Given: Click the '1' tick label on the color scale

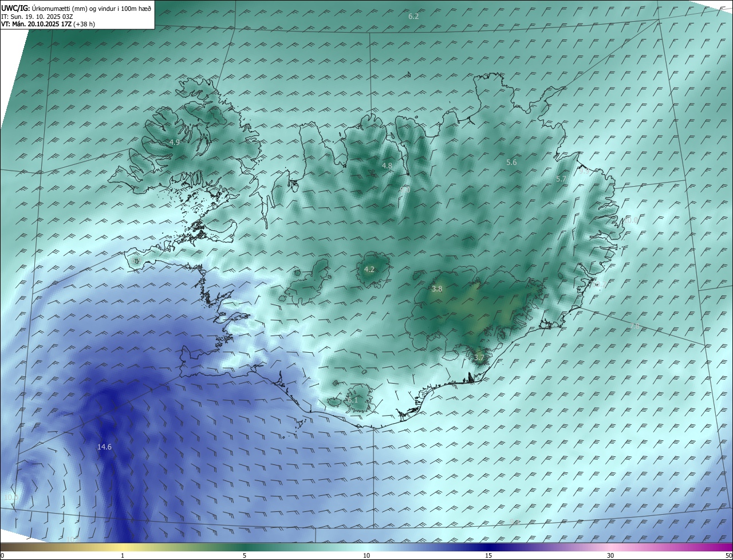Looking at the screenshot, I should tap(123, 555).
